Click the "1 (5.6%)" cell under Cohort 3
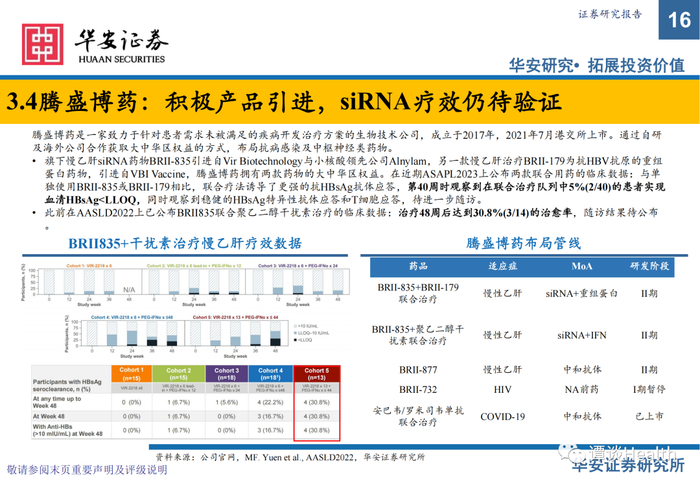The height and width of the screenshot is (485, 700). coord(227,402)
